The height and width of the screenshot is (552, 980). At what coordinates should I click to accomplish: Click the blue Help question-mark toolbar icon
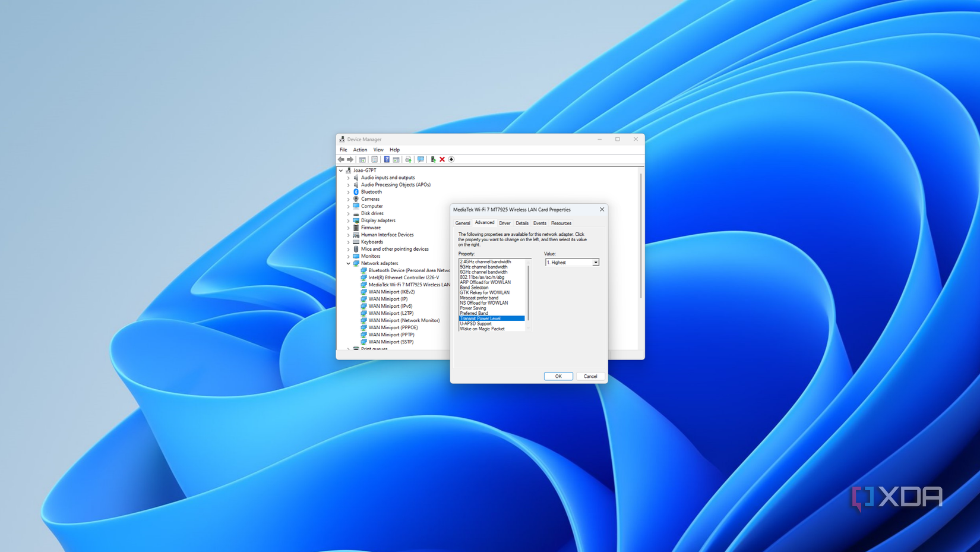tap(387, 159)
